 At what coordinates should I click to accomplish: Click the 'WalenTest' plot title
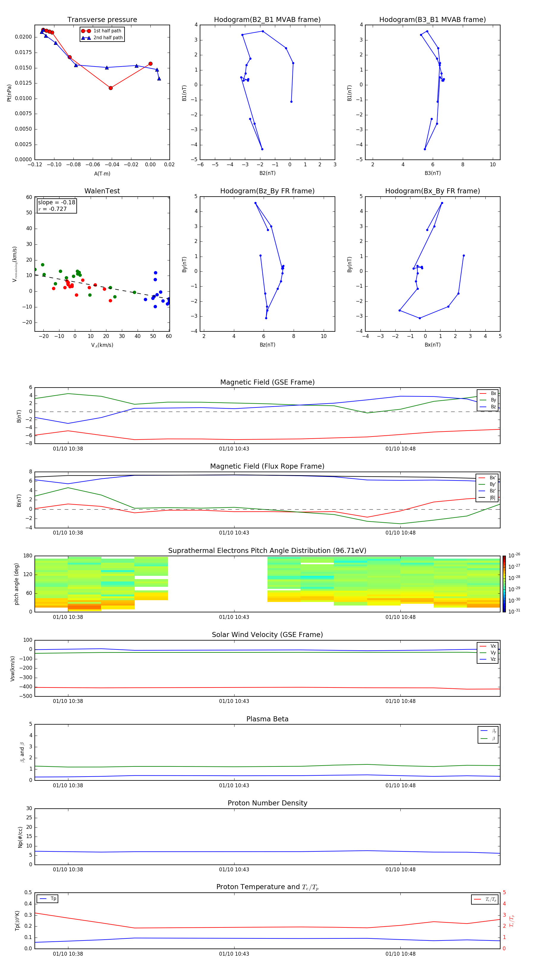(x=102, y=191)
